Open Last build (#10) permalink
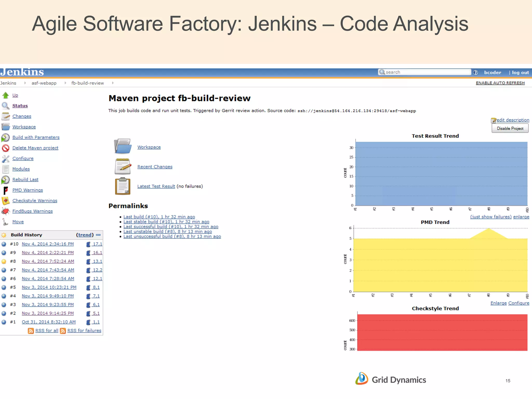Viewport: 532px width, 399px height. pyautogui.click(x=159, y=217)
